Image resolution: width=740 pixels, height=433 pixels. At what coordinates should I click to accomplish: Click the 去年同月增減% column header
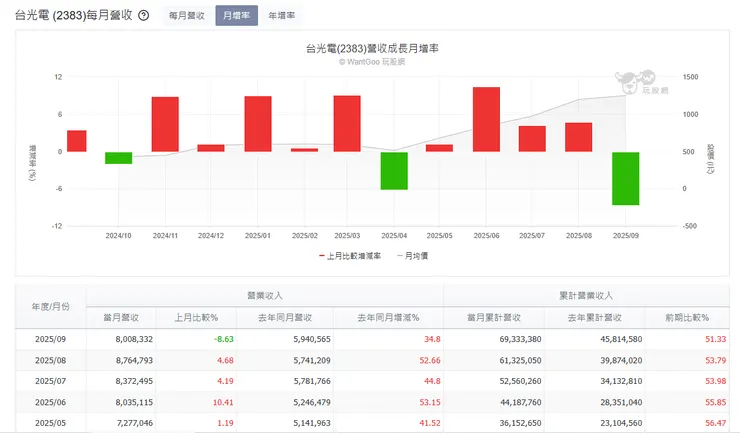coord(388,318)
